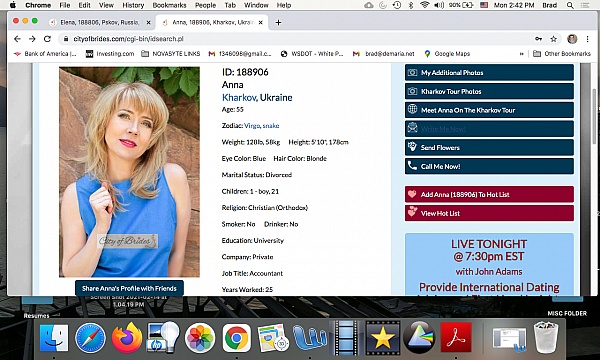The height and width of the screenshot is (360, 600).
Task: Click the View Hot List button
Action: (489, 213)
